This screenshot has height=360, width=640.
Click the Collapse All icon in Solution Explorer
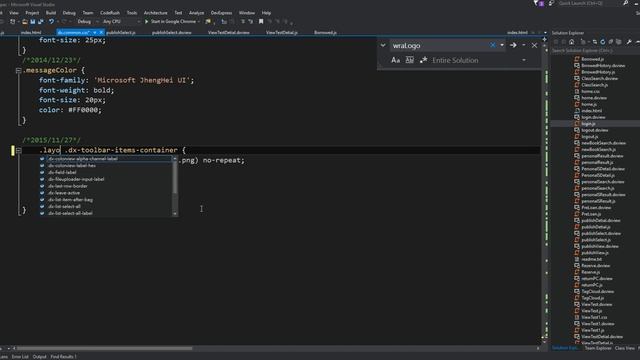(x=611, y=42)
